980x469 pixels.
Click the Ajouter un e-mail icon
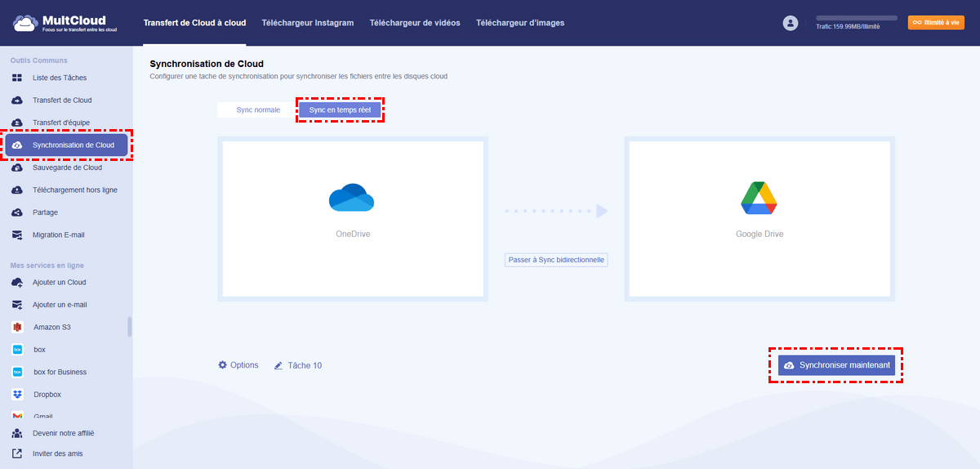(17, 305)
